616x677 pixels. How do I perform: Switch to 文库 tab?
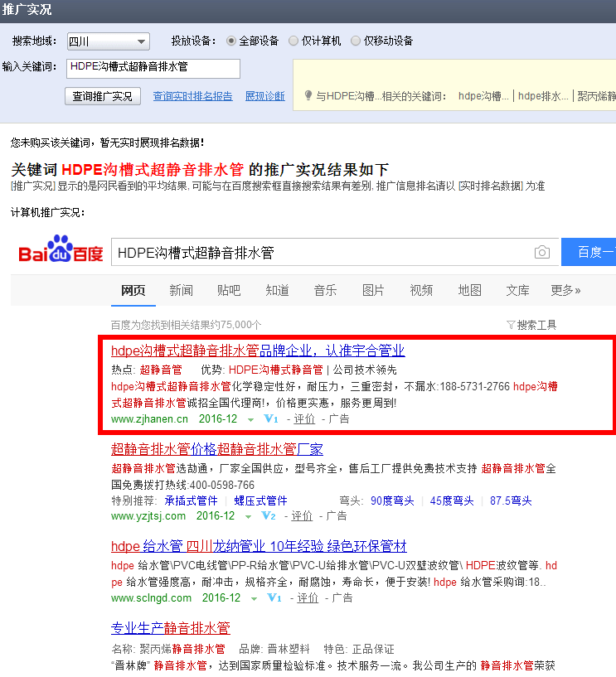517,290
